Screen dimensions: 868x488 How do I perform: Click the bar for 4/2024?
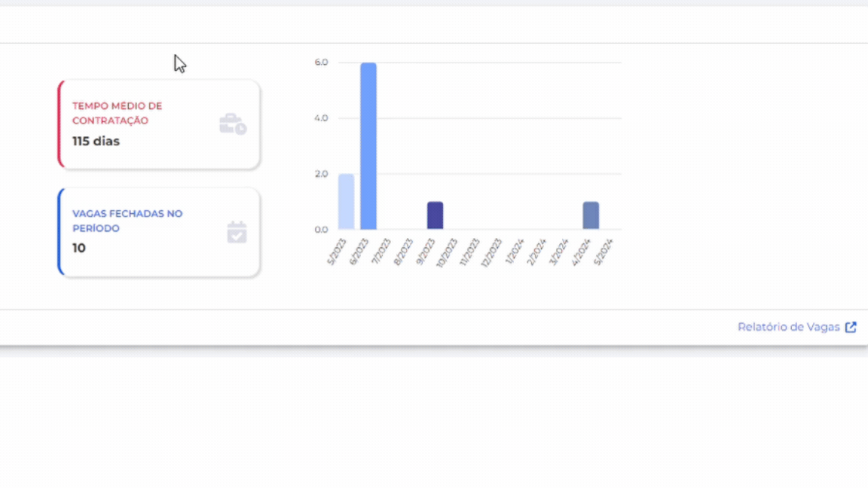click(591, 215)
